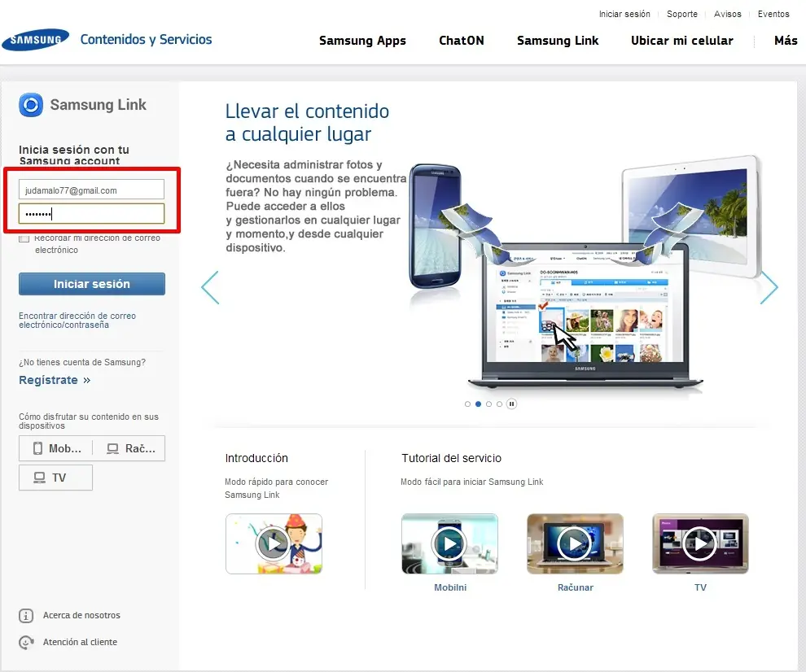Click the Mobilni label under the video
806x672 pixels.
(450, 587)
